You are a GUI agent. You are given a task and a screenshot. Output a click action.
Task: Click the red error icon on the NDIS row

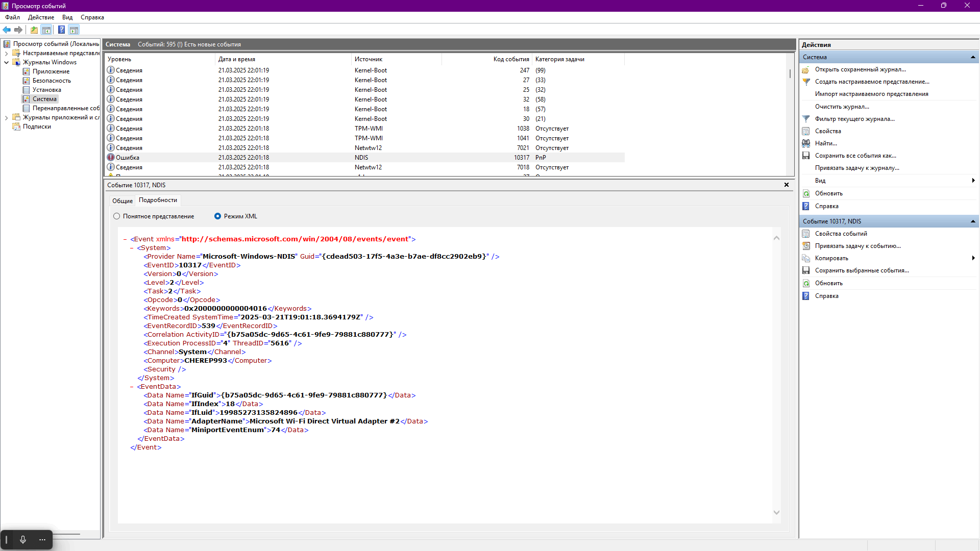click(111, 158)
